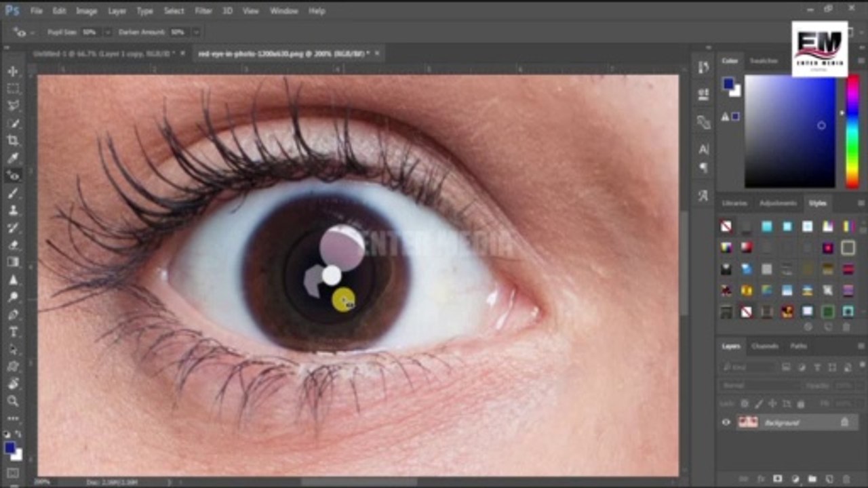Select the Eyedropper tool
The width and height of the screenshot is (868, 488).
coord(13,158)
